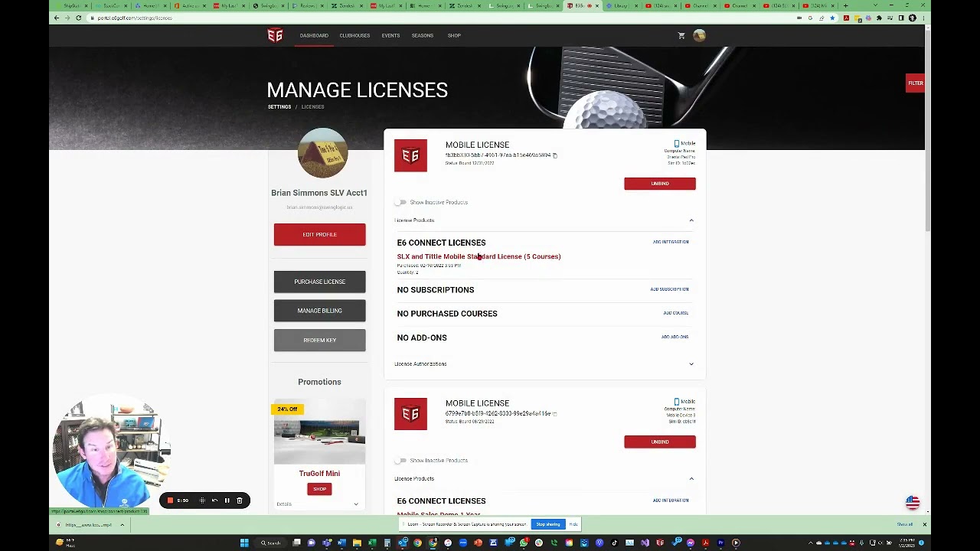980x551 pixels.
Task: Open Events in the top navigation
Action: coord(390,35)
